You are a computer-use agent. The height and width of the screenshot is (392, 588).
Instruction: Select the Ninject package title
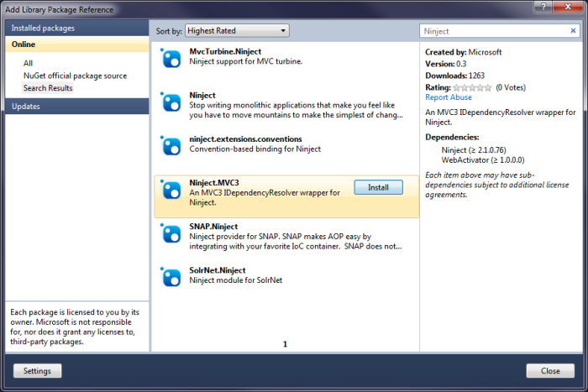[202, 96]
